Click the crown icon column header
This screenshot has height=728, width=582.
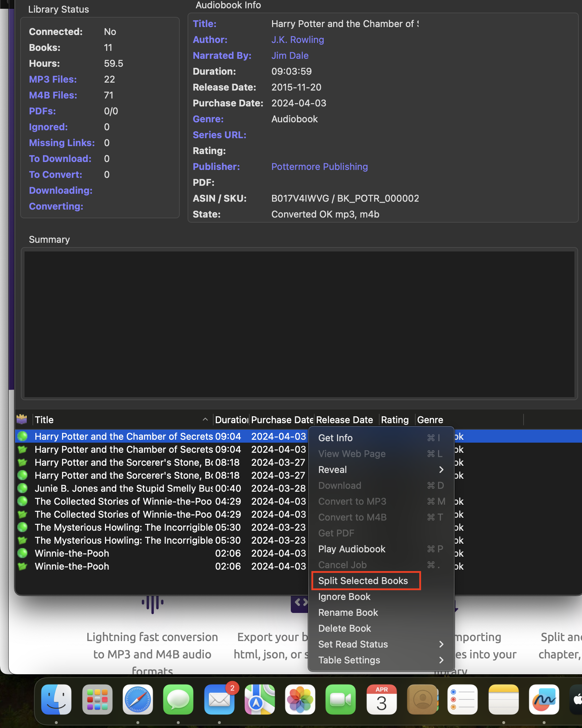tap(22, 419)
